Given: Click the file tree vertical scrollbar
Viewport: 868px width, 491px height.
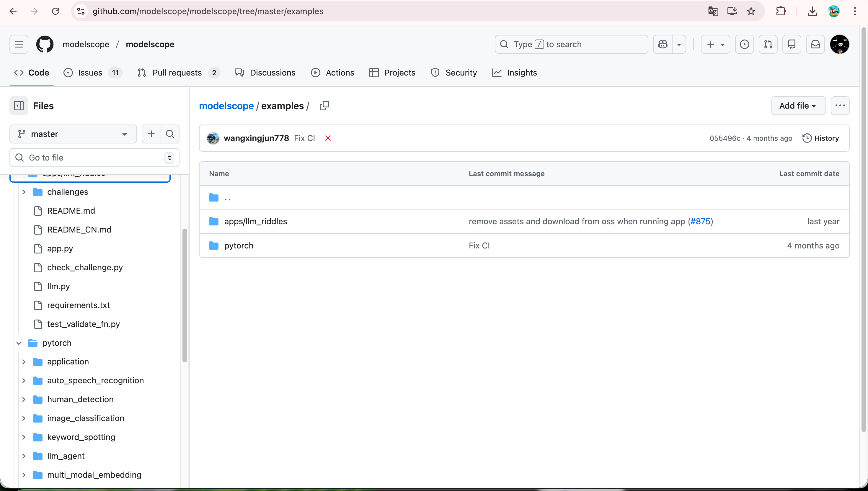Looking at the screenshot, I should (185, 295).
